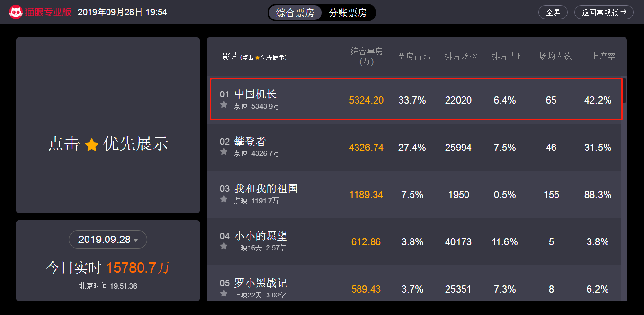
Task: Click the 排片场次 column header
Action: tap(461, 56)
